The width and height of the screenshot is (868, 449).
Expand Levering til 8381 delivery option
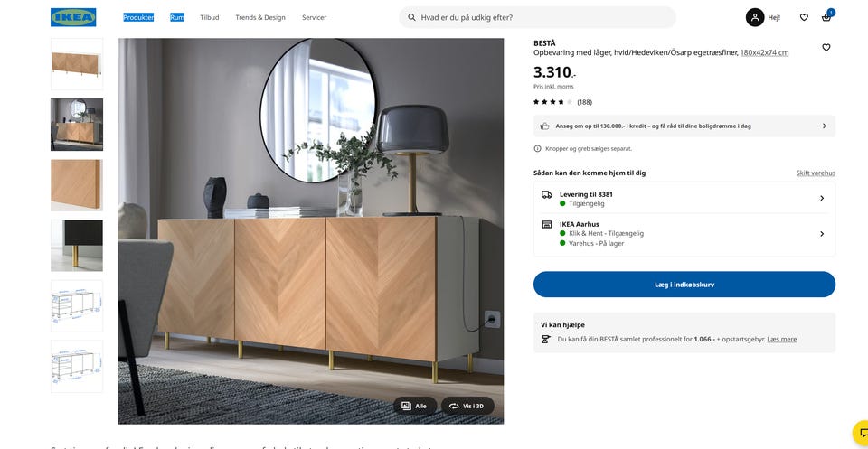click(x=684, y=198)
